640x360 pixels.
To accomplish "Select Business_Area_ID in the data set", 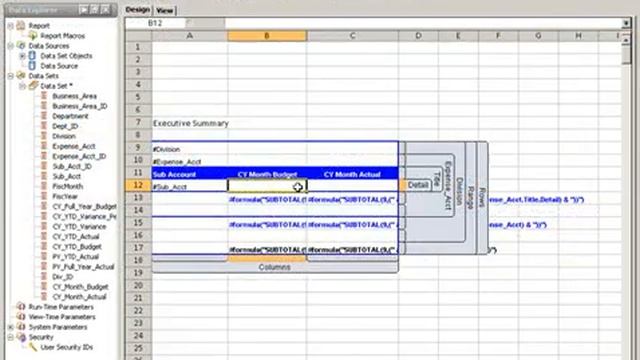I will [x=80, y=106].
